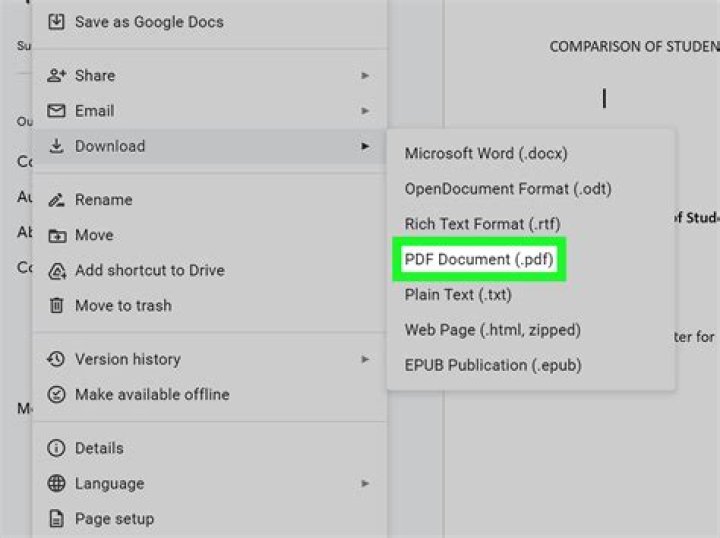Expand the Language submenu arrow
Viewport: 720px width, 538px height.
tap(366, 484)
